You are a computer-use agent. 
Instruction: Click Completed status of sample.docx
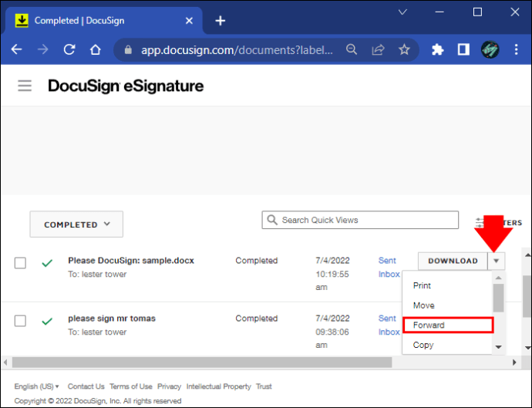click(x=257, y=261)
